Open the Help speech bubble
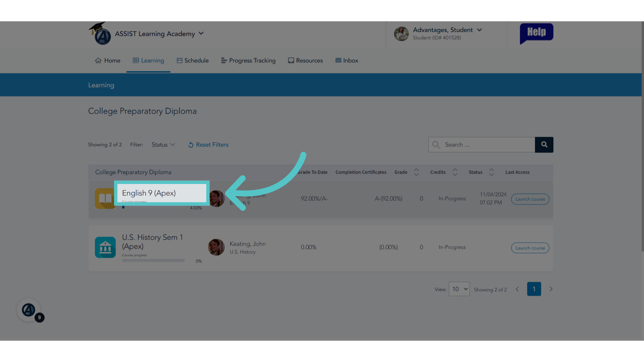The height and width of the screenshot is (362, 644). (536, 33)
